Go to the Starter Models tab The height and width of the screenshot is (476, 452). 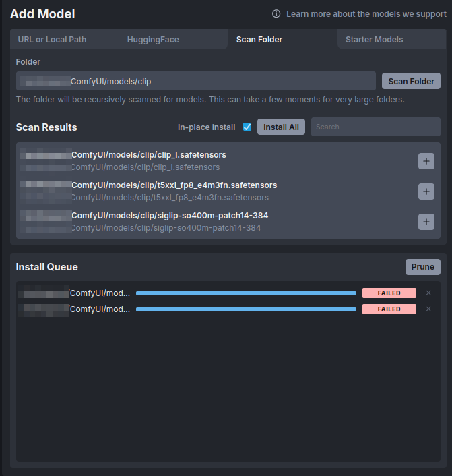(391, 40)
